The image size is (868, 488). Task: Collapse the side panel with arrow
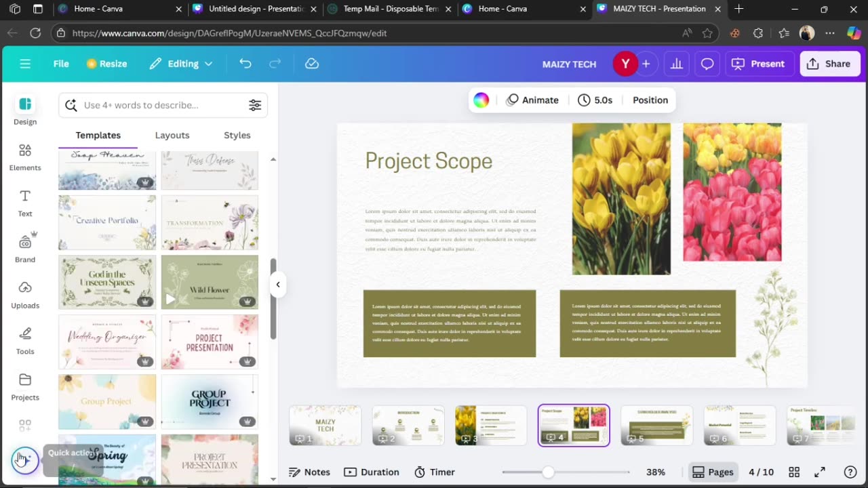pos(278,285)
